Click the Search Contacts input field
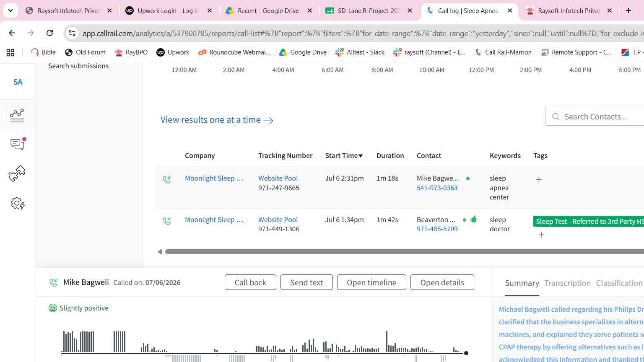 597,116
